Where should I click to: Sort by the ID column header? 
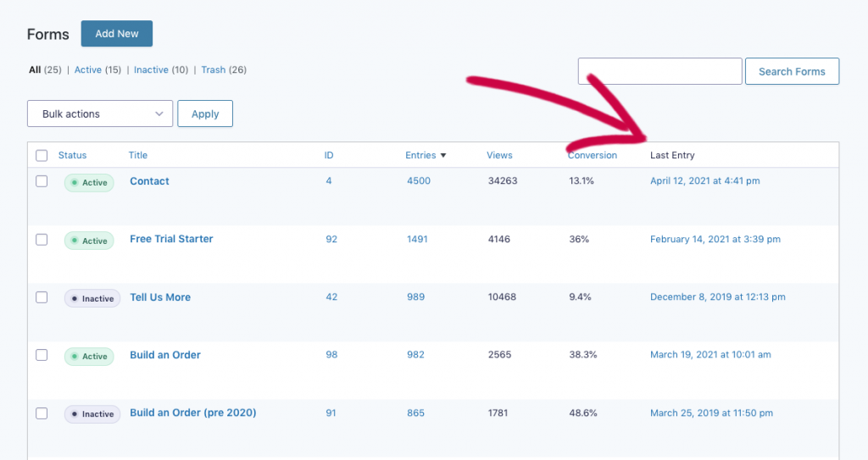pyautogui.click(x=329, y=156)
